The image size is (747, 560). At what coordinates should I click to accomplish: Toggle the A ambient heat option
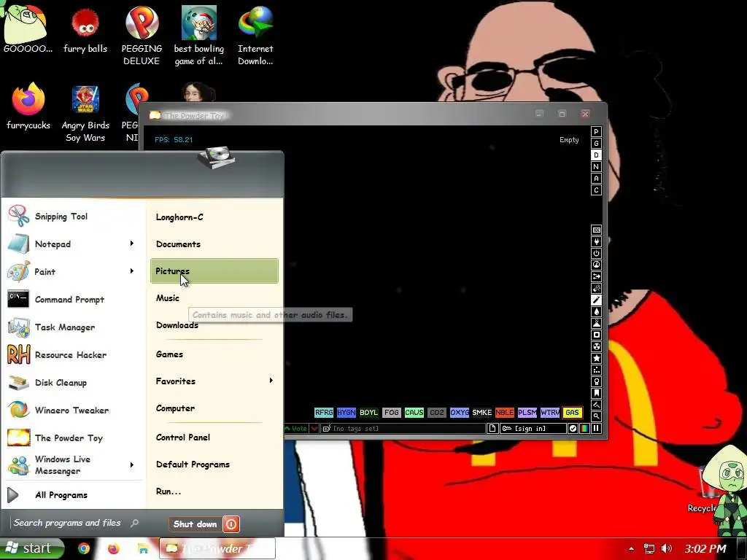(596, 178)
